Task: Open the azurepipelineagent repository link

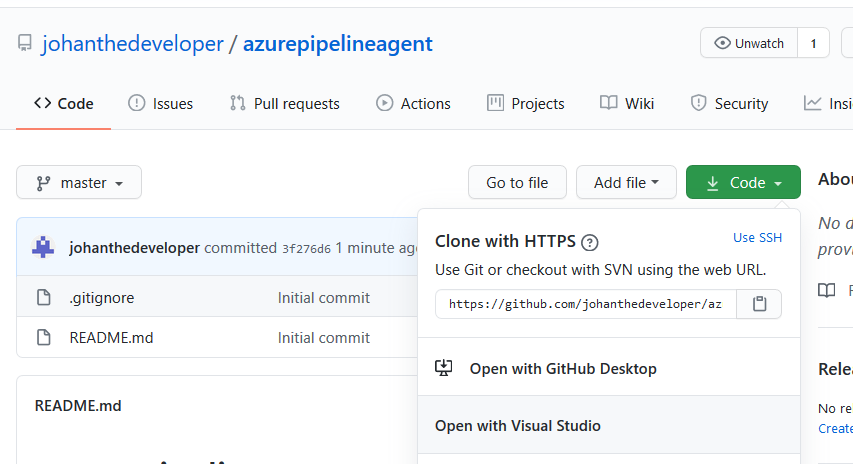Action: pos(337,44)
